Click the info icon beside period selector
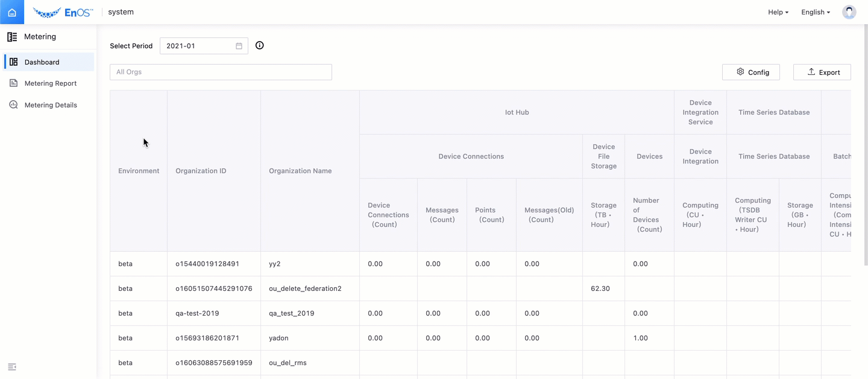Viewport: 868px width, 379px height. (x=260, y=45)
